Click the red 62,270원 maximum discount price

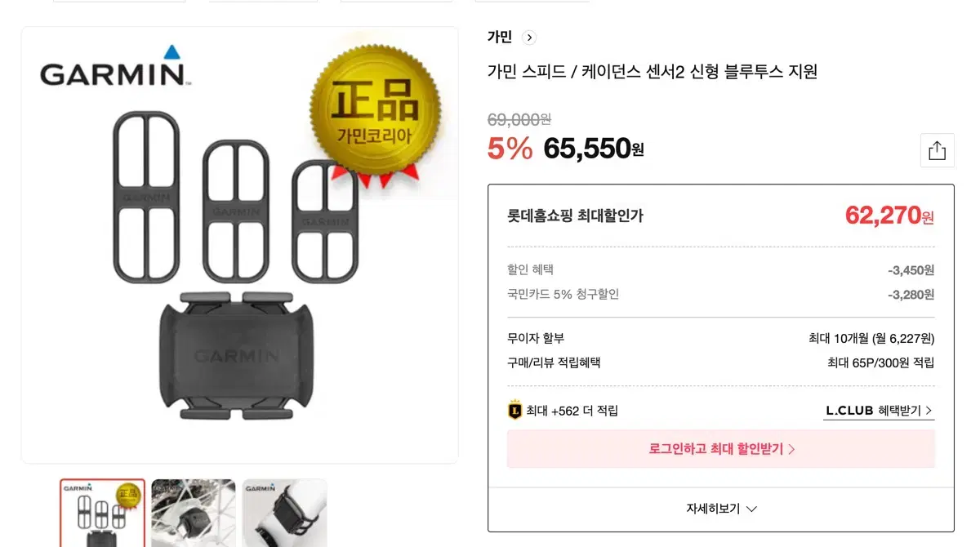(x=889, y=216)
